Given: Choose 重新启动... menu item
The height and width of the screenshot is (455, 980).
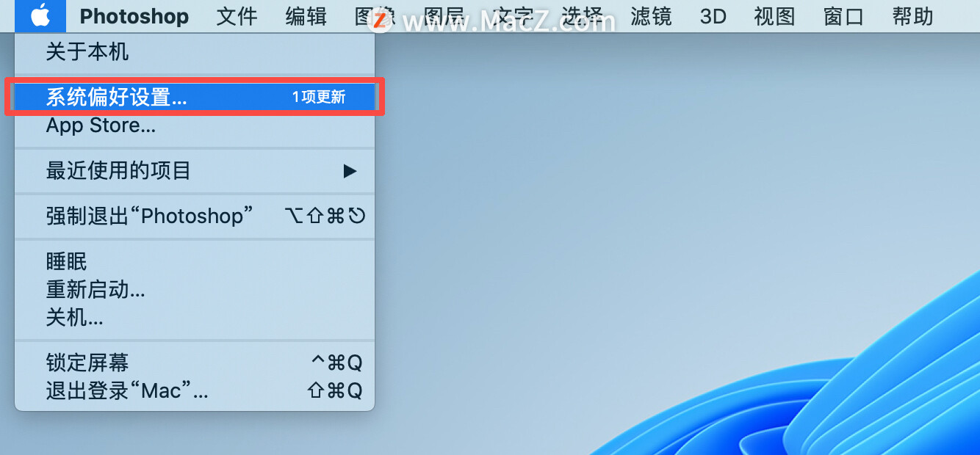Looking at the screenshot, I should pos(195,289).
